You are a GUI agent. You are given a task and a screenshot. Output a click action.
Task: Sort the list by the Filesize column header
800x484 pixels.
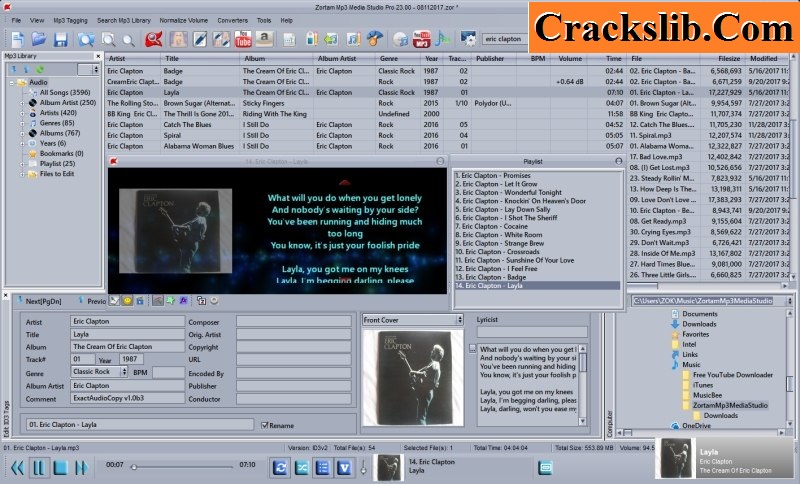(722, 59)
